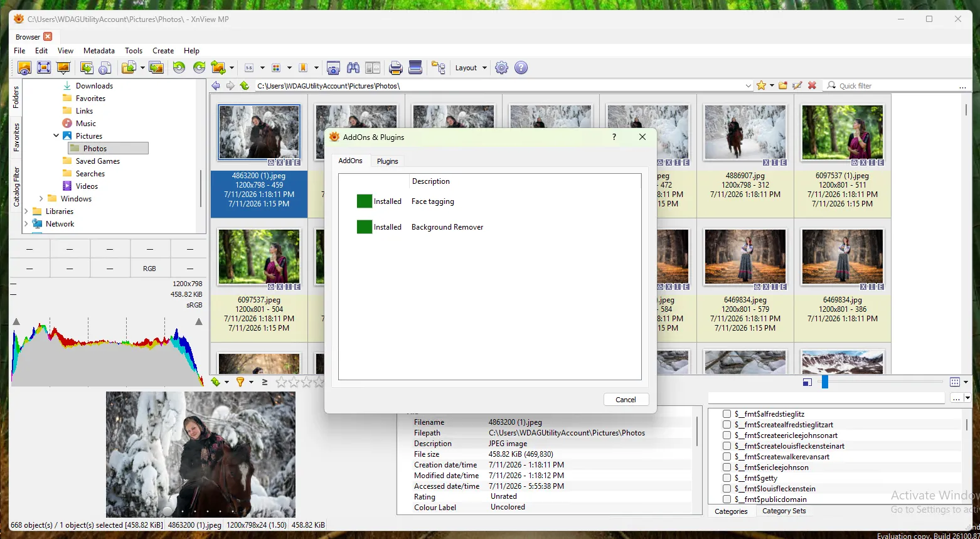Go to parent folder with green up arrow
The height and width of the screenshot is (539, 980).
[x=245, y=85]
